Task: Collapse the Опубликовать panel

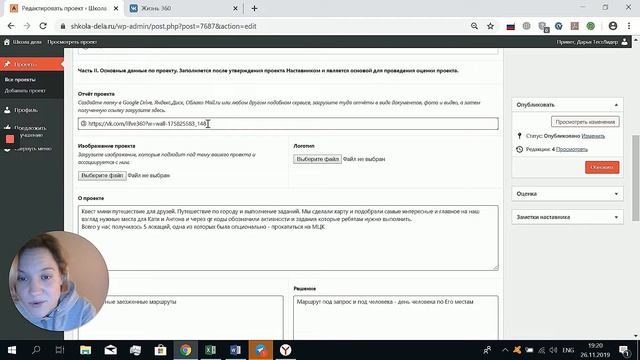Action: click(616, 105)
